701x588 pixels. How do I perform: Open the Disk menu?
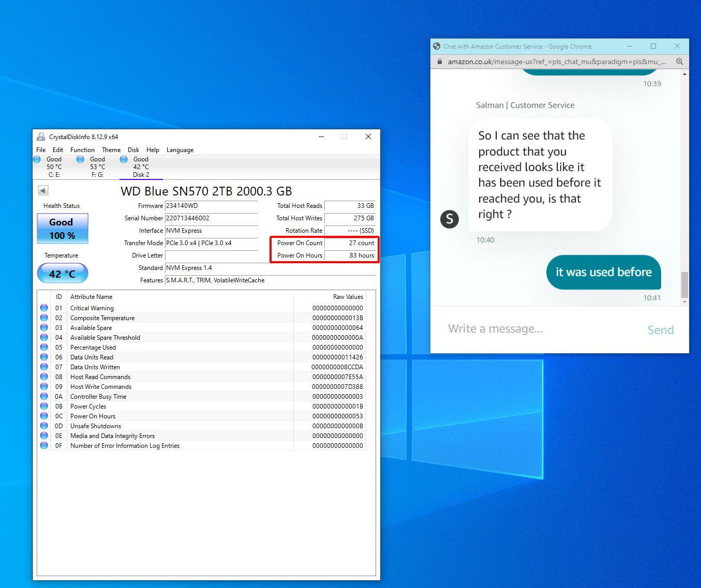[133, 150]
